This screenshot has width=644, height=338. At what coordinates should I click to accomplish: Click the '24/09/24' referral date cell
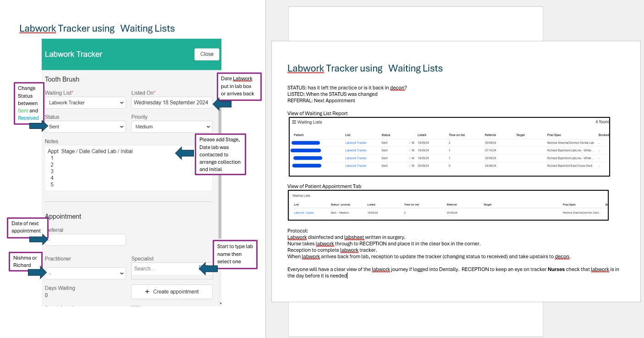pos(490,166)
